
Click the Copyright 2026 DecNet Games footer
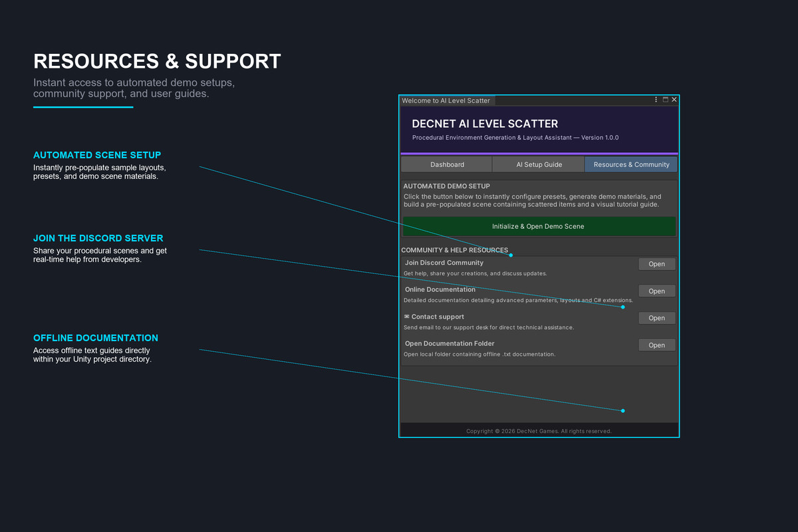tap(539, 431)
